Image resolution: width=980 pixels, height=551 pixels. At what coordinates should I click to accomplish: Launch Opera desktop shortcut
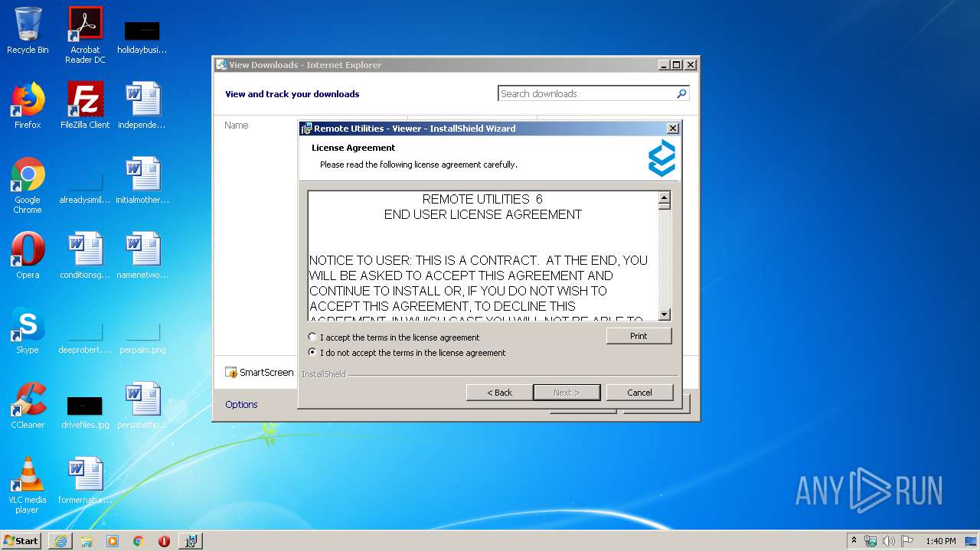pos(28,256)
